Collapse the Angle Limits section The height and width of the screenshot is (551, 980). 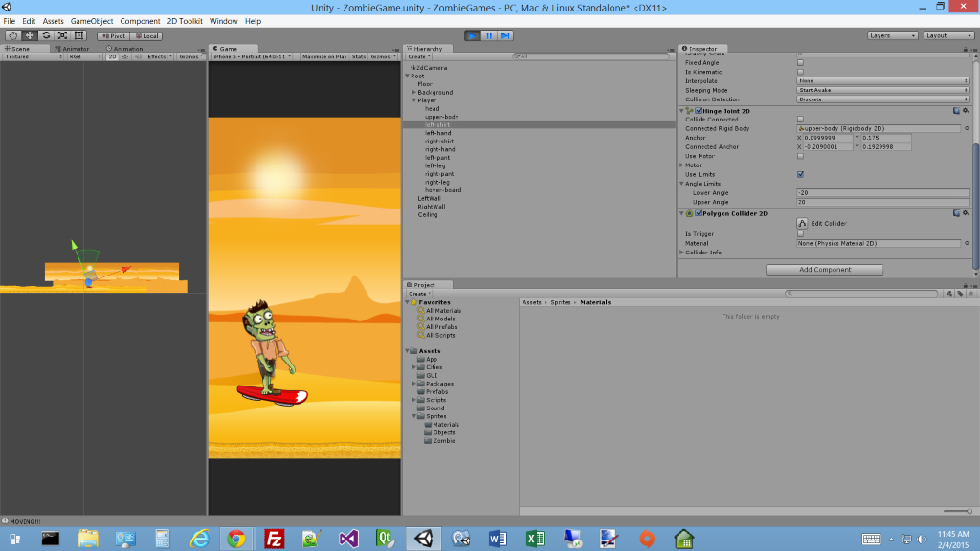coord(681,184)
